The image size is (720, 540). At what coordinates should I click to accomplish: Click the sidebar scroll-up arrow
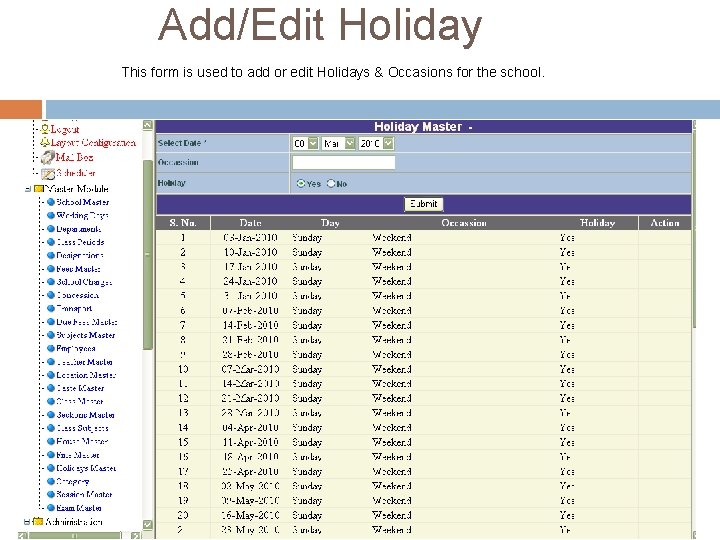tap(147, 125)
